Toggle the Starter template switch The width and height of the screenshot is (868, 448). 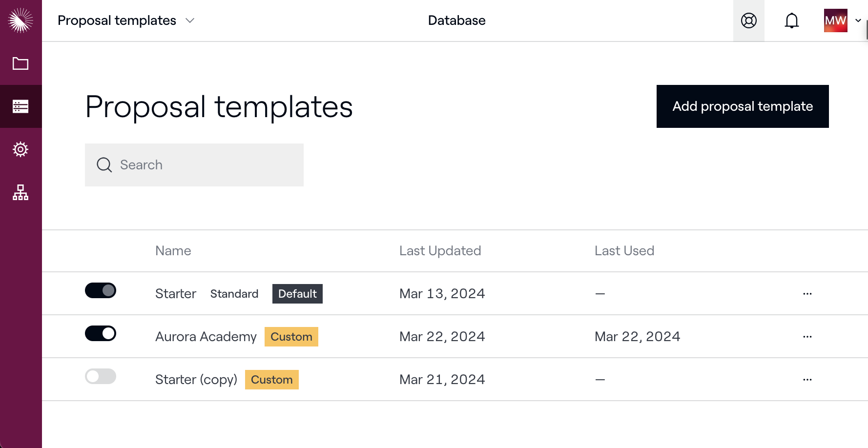click(x=101, y=291)
